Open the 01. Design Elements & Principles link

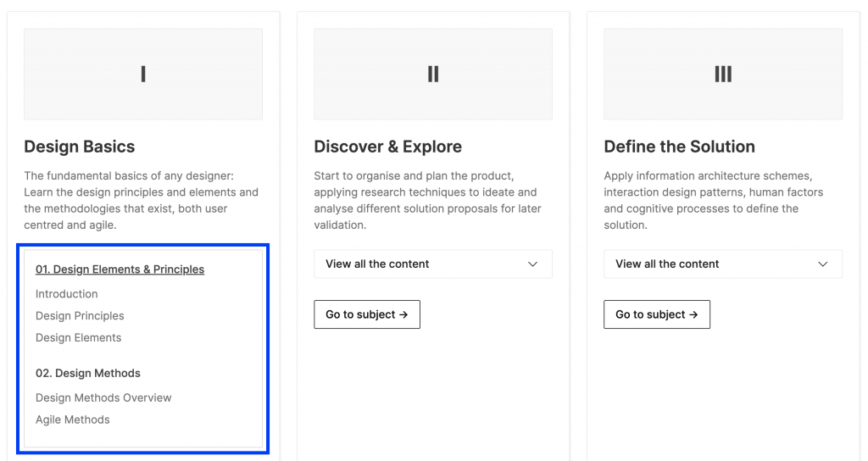[x=120, y=269]
